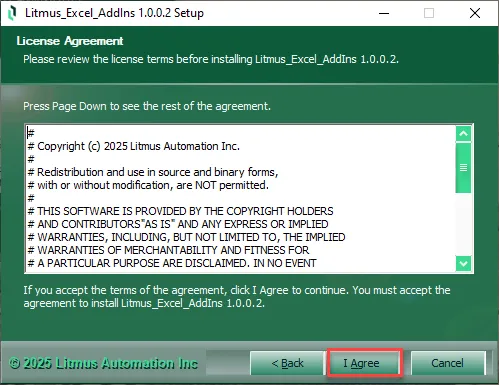Click the 'AND CONTRIBUTORS AS IS' line

pos(178,224)
